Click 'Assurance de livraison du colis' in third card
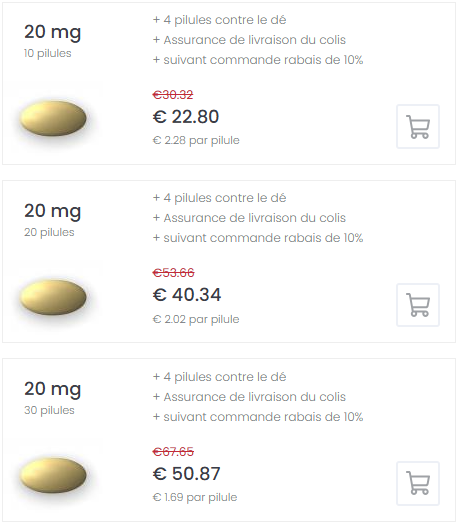The height and width of the screenshot is (524, 457). tap(255, 397)
